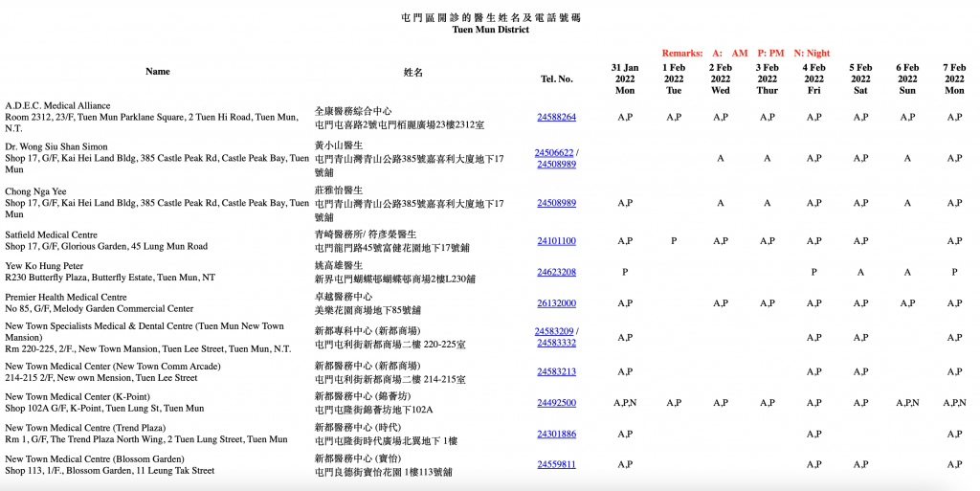The width and height of the screenshot is (980, 491).
Task: Click the 'Name' column header
Action: (x=158, y=71)
